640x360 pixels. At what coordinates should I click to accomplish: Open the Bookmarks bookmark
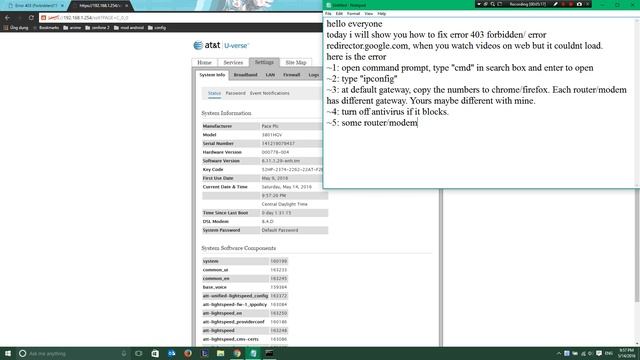click(46, 28)
